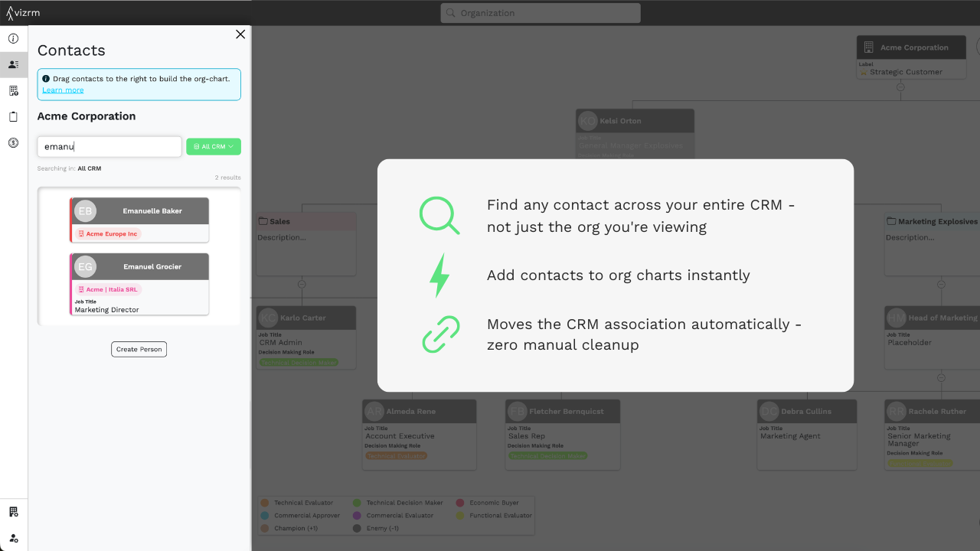Screen dimensions: 980x551
Task: Open the info icon in left sidebar
Action: (14, 38)
